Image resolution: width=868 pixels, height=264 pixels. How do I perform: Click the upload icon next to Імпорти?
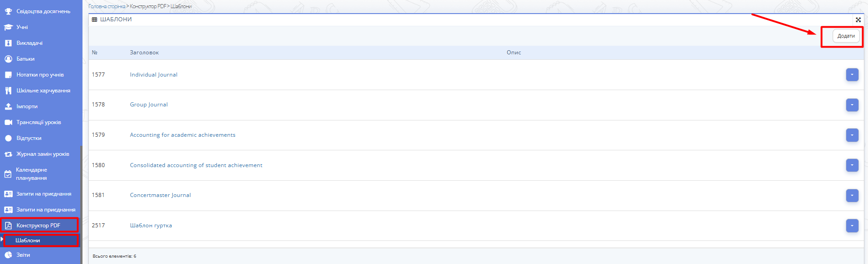pos(8,106)
